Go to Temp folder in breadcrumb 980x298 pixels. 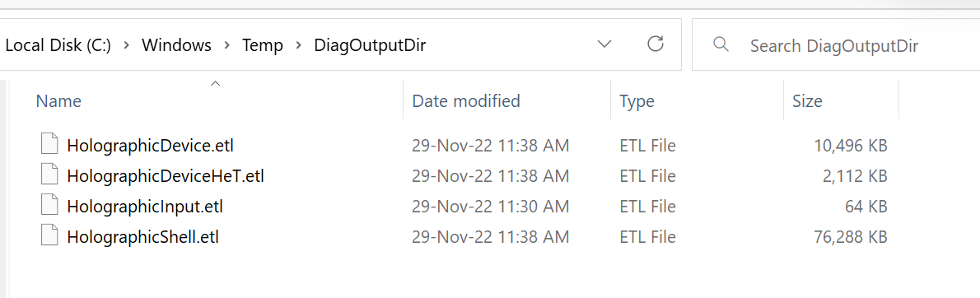click(264, 45)
